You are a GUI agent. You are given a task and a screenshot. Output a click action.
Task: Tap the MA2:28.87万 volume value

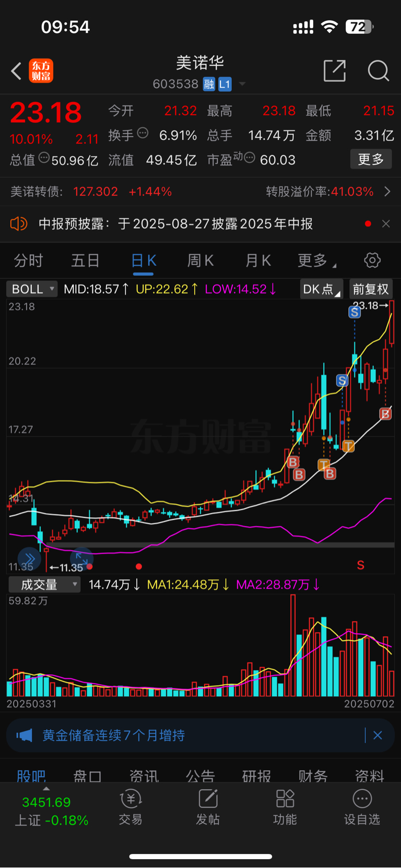click(278, 585)
